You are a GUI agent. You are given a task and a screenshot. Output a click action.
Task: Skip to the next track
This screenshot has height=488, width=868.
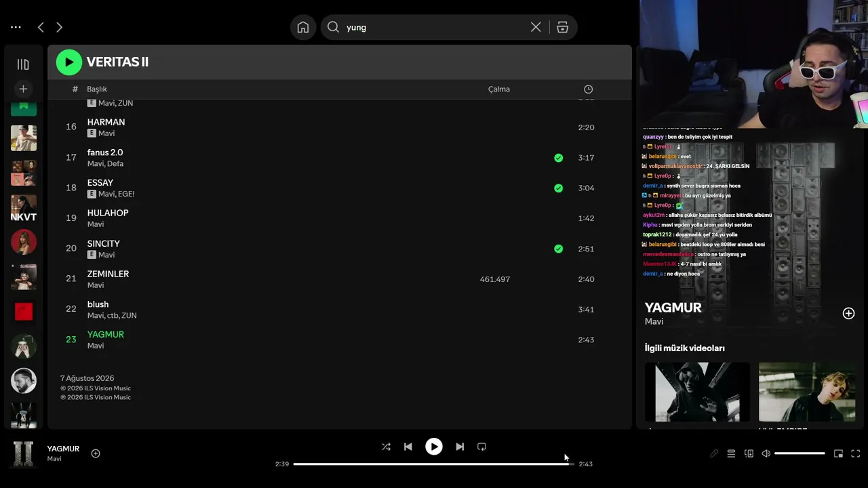coord(460,447)
